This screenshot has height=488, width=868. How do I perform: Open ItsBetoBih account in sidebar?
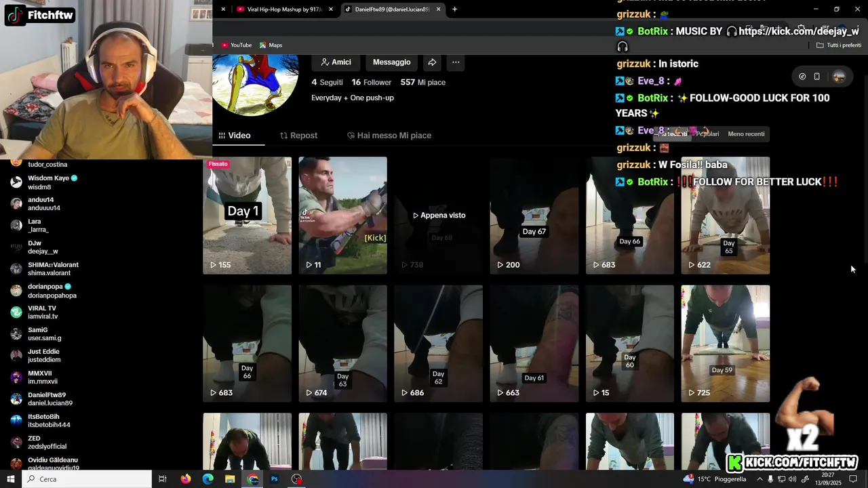pyautogui.click(x=42, y=421)
